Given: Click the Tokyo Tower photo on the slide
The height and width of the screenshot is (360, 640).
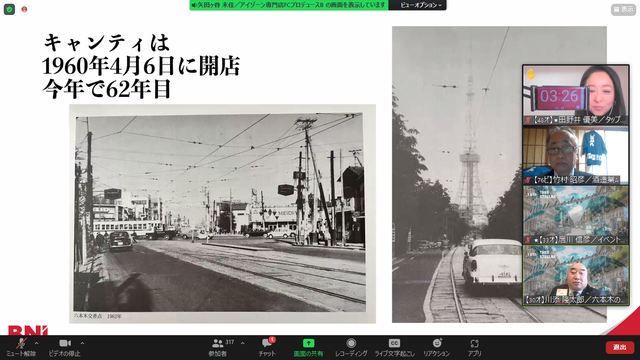Looking at the screenshot, I should pos(499,174).
